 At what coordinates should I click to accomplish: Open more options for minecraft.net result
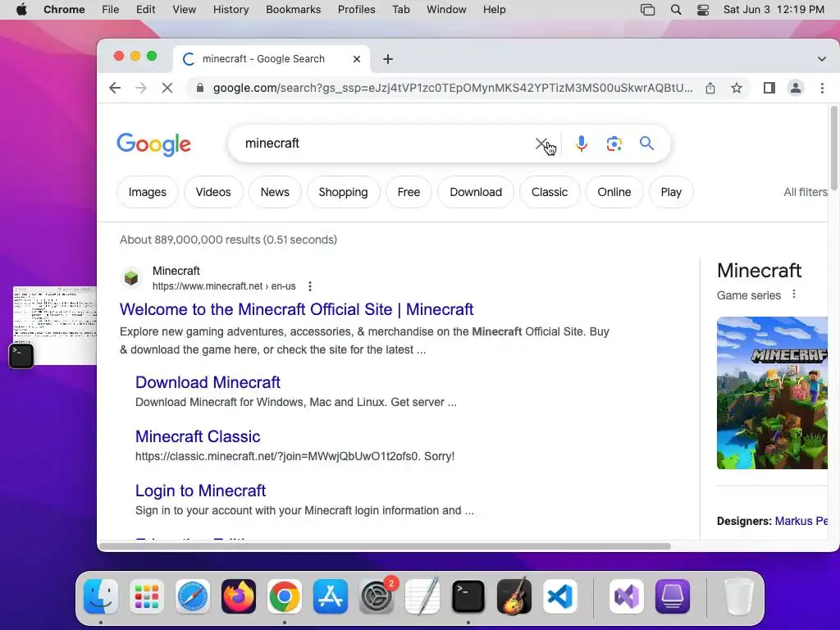(309, 286)
